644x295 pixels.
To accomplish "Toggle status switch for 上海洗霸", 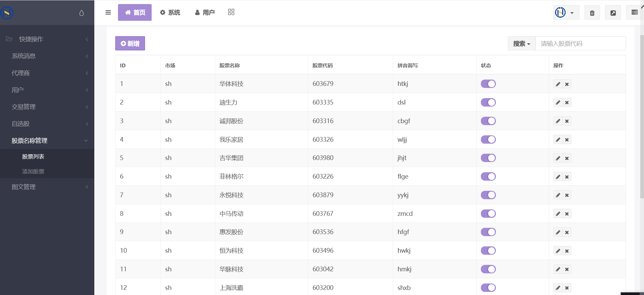I will 488,288.
